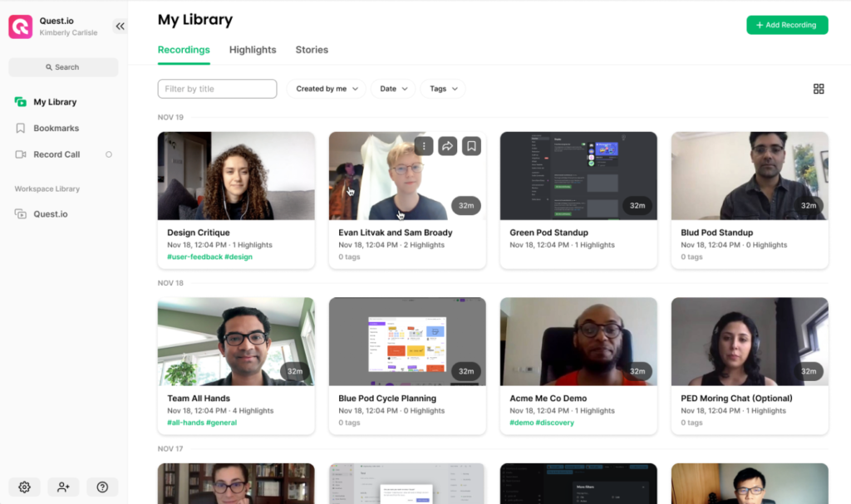Viewport: 851px width, 504px height.
Task: Click the Filter by title input field
Action: pyautogui.click(x=217, y=88)
